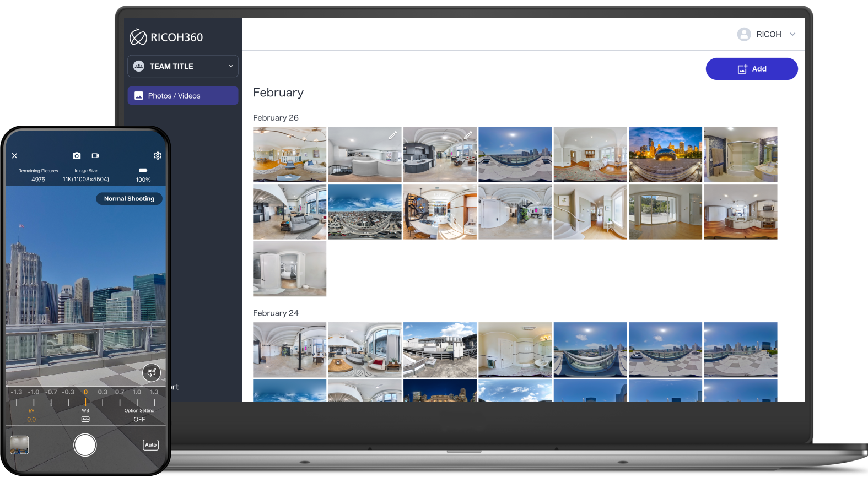Switch to photo camera mode on phone
Screen dimensions: 868x499
click(77, 156)
